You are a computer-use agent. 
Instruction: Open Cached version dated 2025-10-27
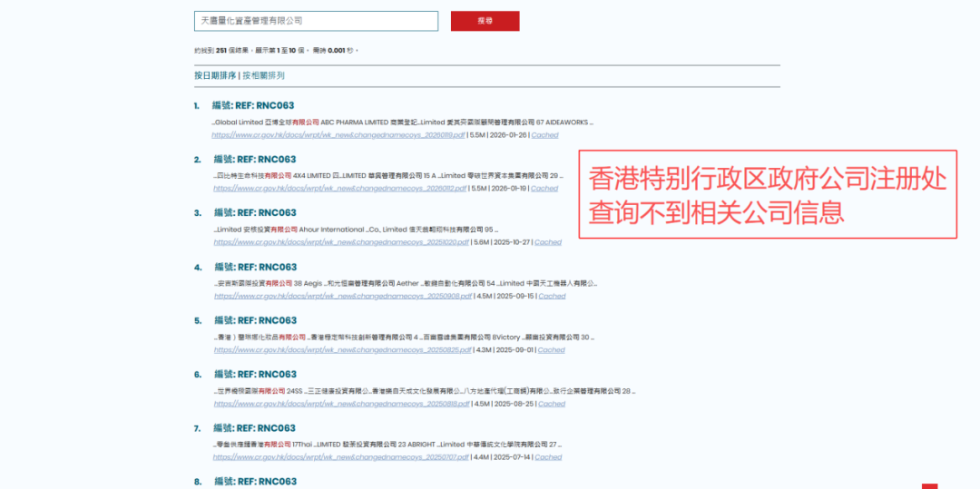tap(547, 242)
